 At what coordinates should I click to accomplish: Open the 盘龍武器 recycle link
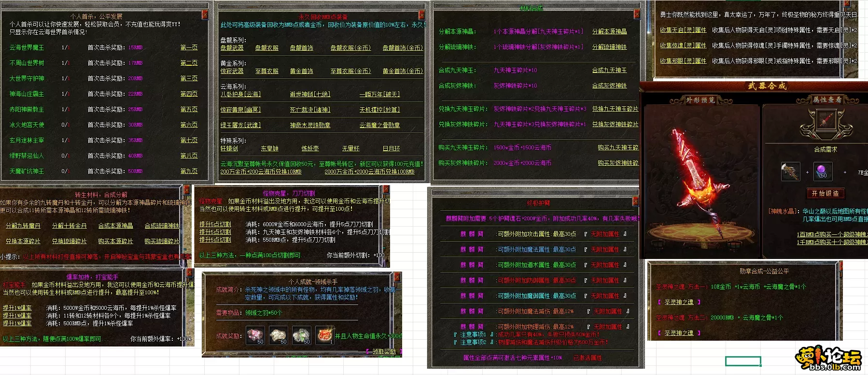coord(232,48)
